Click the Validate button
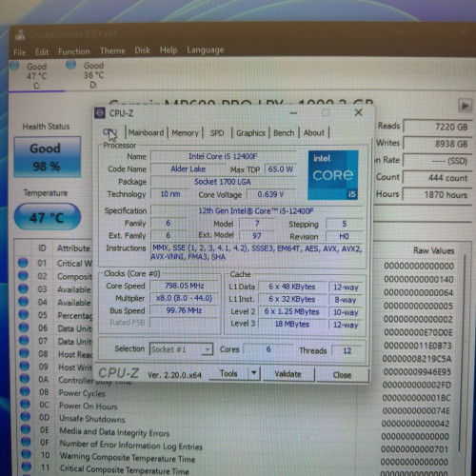Viewport: 476px width, 476px height. (x=288, y=374)
